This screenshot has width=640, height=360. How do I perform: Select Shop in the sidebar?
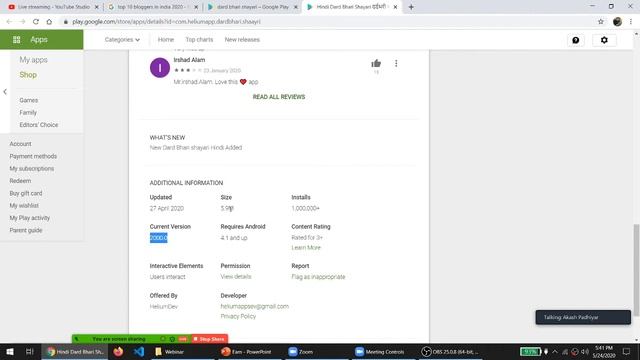tap(28, 75)
